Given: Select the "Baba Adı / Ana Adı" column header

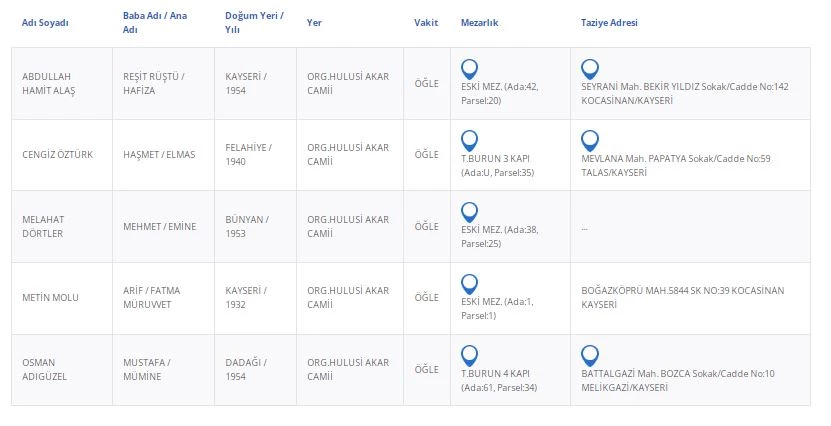Looking at the screenshot, I should [154, 23].
